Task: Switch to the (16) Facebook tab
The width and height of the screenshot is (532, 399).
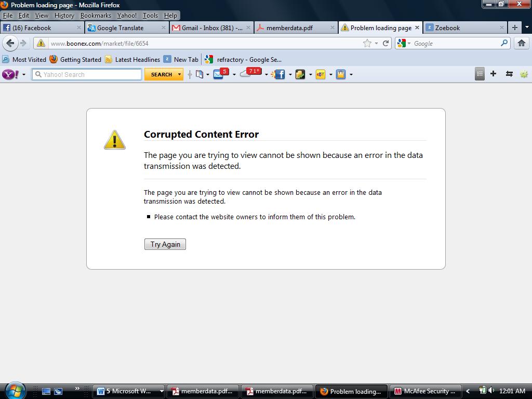Action: coord(42,28)
